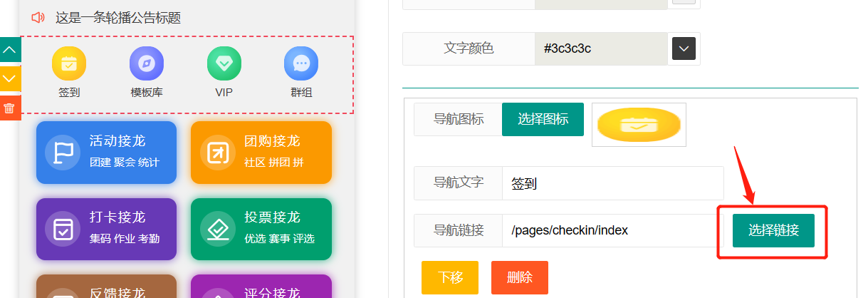Open the 文字颜色 dropdown arrow

click(684, 48)
